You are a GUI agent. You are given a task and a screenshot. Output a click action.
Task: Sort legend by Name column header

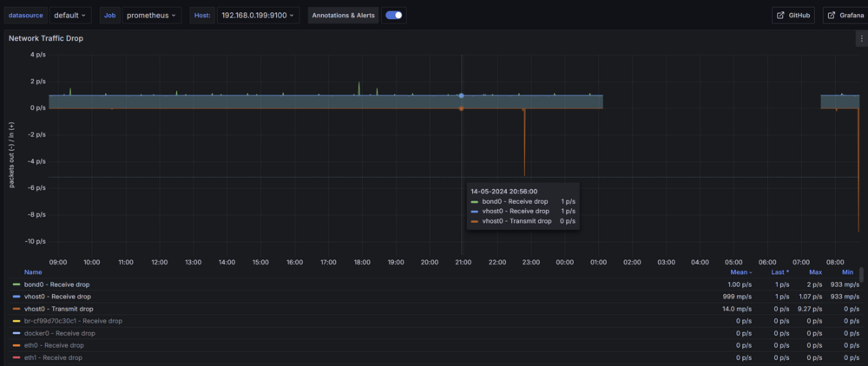pyautogui.click(x=33, y=272)
